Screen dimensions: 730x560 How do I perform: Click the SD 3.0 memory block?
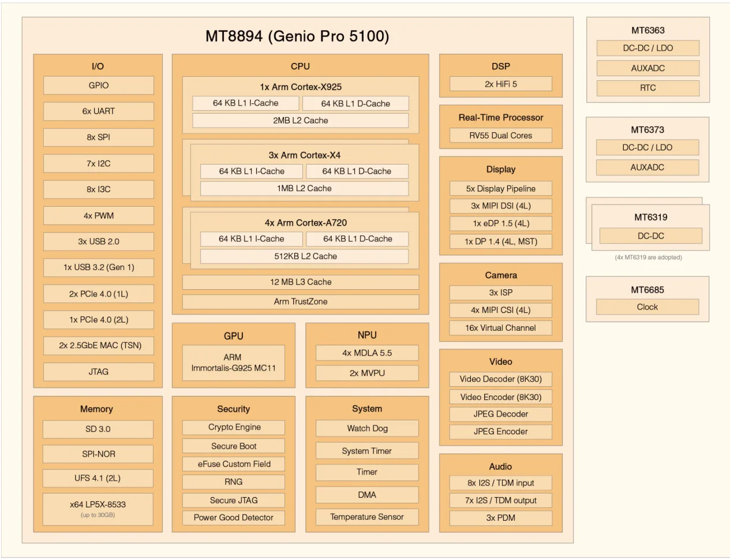coord(98,429)
